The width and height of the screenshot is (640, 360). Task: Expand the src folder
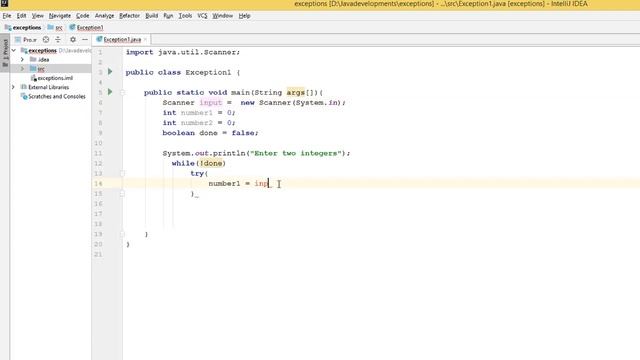point(22,69)
